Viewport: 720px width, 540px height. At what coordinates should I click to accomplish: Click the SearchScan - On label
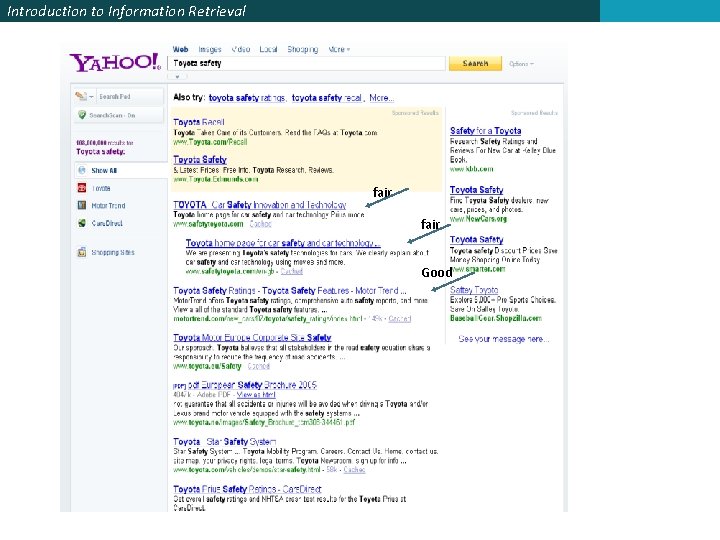point(112,115)
